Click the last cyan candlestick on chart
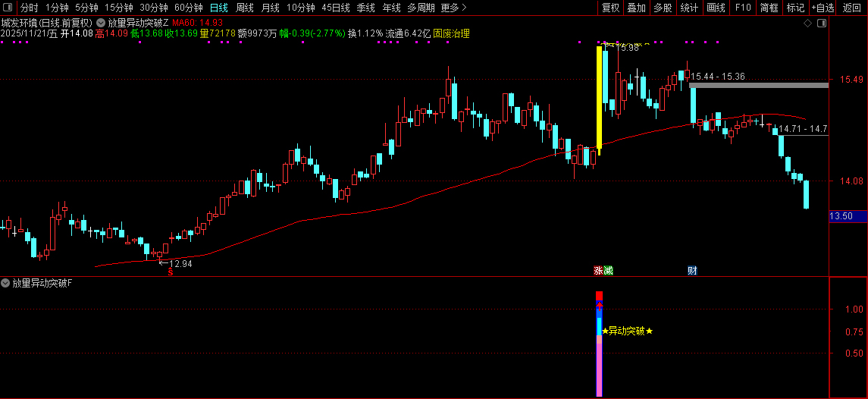This screenshot has width=868, height=399. 806,194
